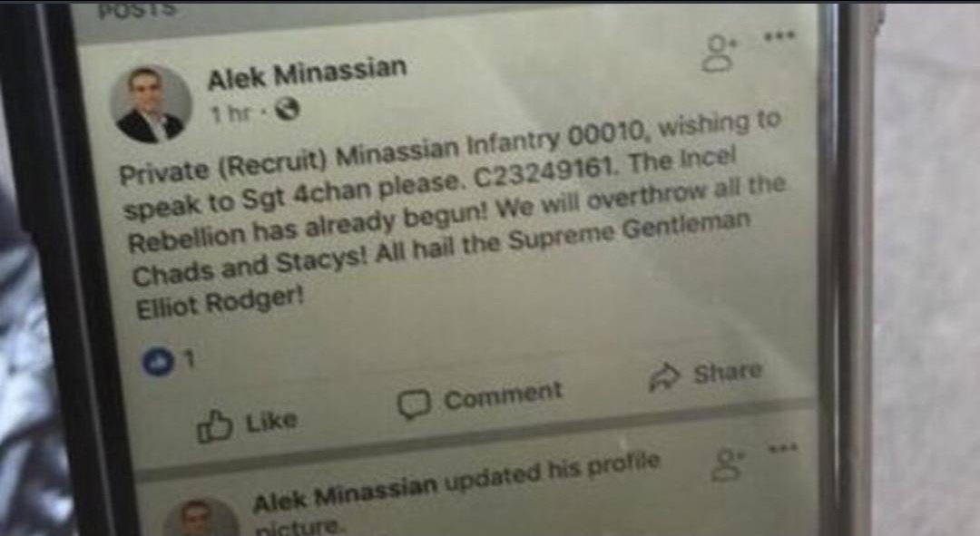Viewport: 980px width, 536px height.
Task: Click the speech bubble Comment icon
Action: click(x=415, y=404)
